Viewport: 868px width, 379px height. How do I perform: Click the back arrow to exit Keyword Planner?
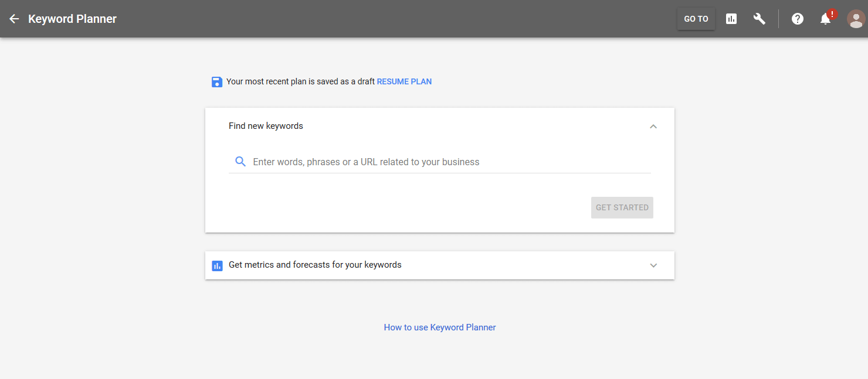[x=14, y=18]
